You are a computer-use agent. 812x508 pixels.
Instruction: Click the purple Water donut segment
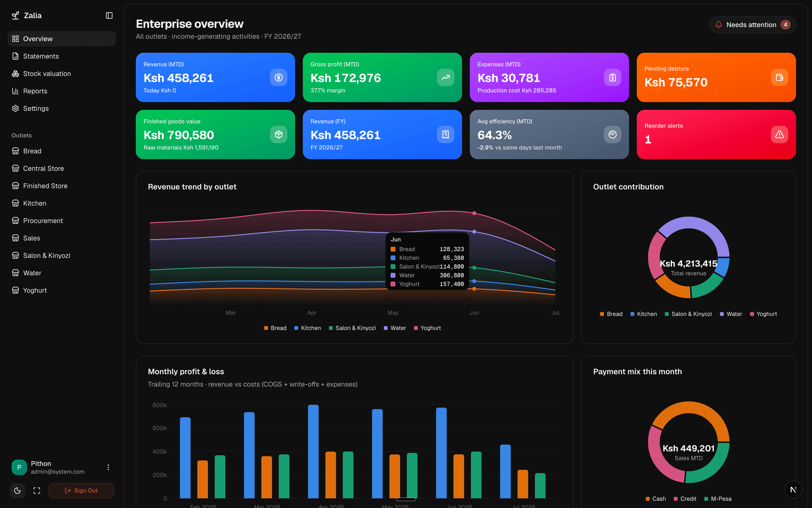[701, 225]
